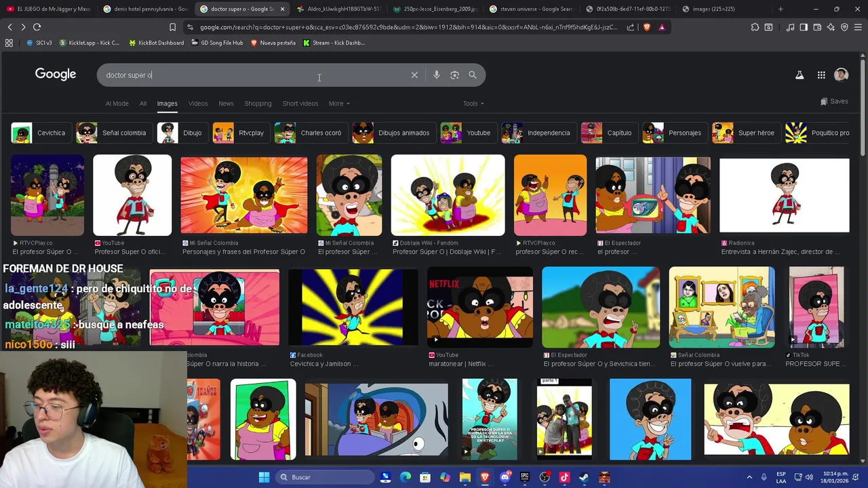The height and width of the screenshot is (488, 868).
Task: Switch to the AI Mode tab
Action: click(x=117, y=104)
